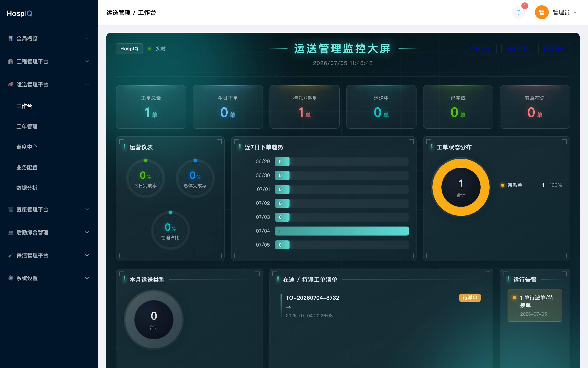The image size is (588, 368).
Task: Click the 07/05 trend bar
Action: pos(342,245)
